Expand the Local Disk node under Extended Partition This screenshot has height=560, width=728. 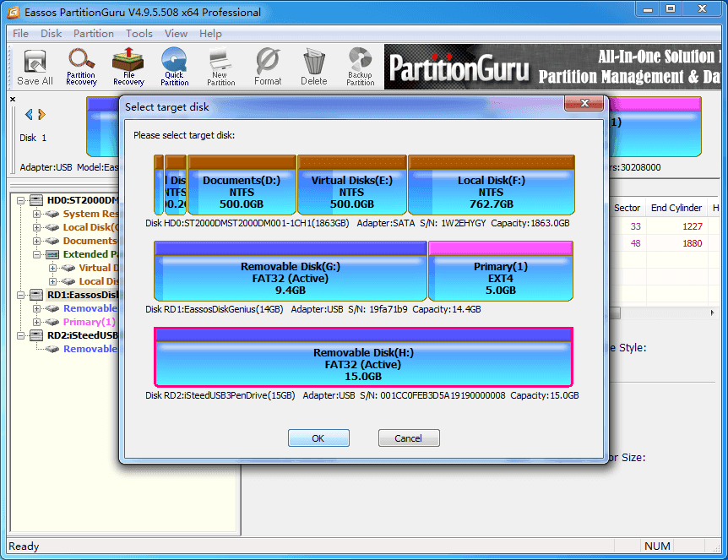click(52, 281)
